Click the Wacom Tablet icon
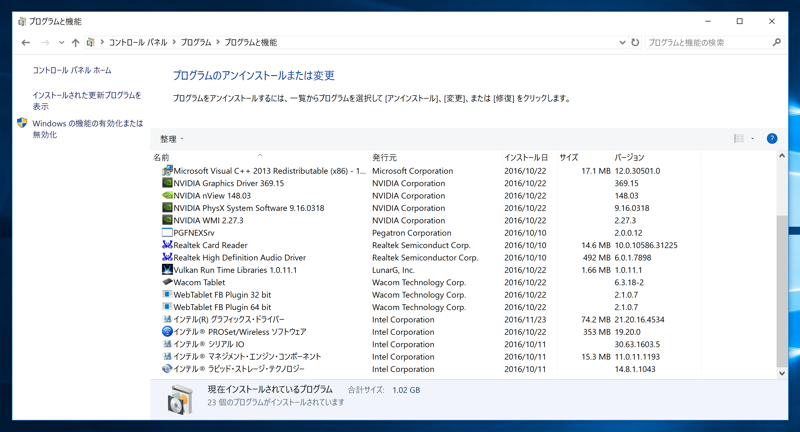 tap(167, 282)
